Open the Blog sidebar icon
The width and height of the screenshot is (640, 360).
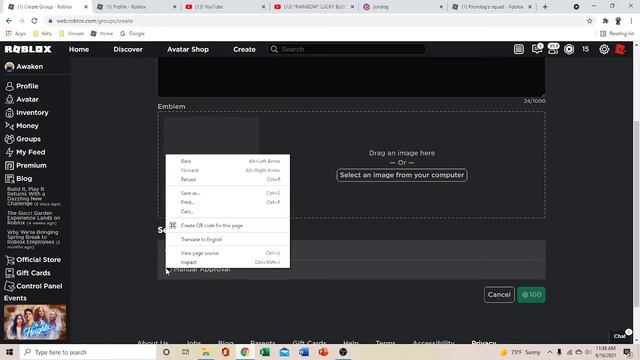click(x=9, y=179)
